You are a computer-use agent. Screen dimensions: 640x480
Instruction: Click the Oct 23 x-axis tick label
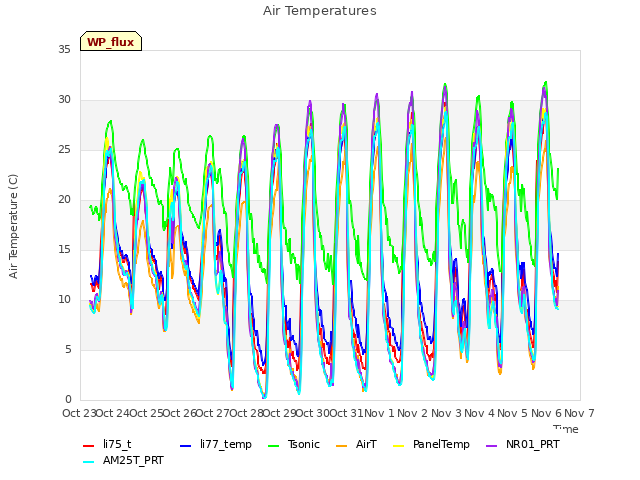pos(79,413)
